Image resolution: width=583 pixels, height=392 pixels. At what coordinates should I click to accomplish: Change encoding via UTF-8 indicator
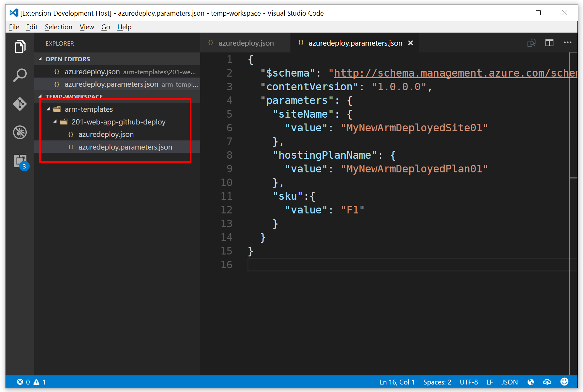[469, 382]
